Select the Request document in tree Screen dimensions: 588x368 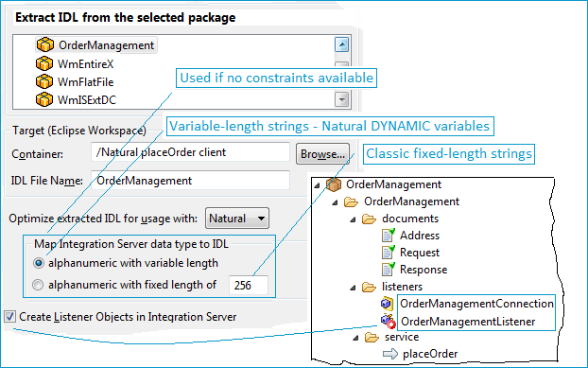(x=420, y=253)
